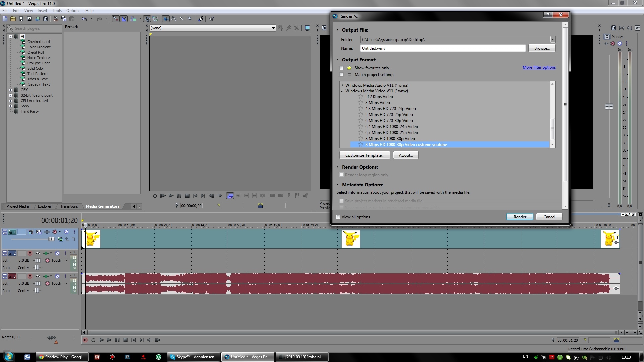Switch to the Project Media tab
Viewport: 644px width, 362px height.
pyautogui.click(x=17, y=206)
